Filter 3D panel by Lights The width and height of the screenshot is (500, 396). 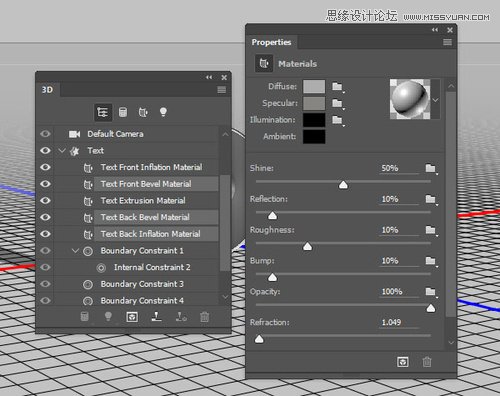pos(163,112)
